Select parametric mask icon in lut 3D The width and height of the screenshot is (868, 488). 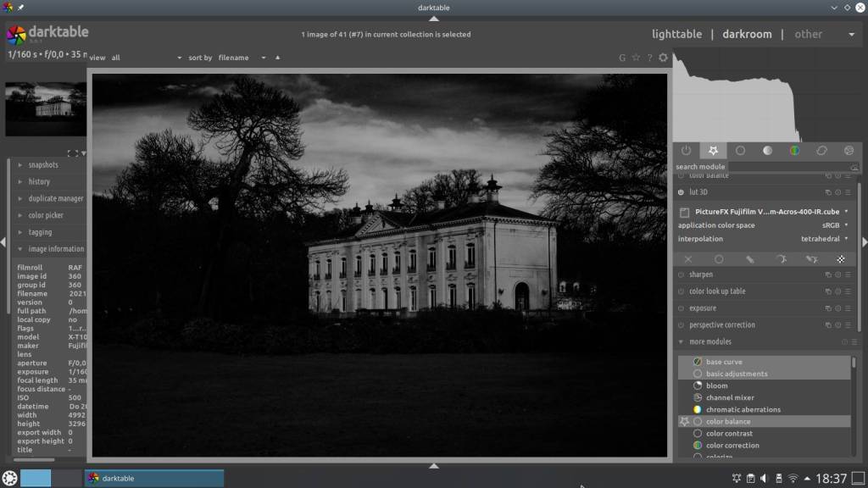point(781,259)
